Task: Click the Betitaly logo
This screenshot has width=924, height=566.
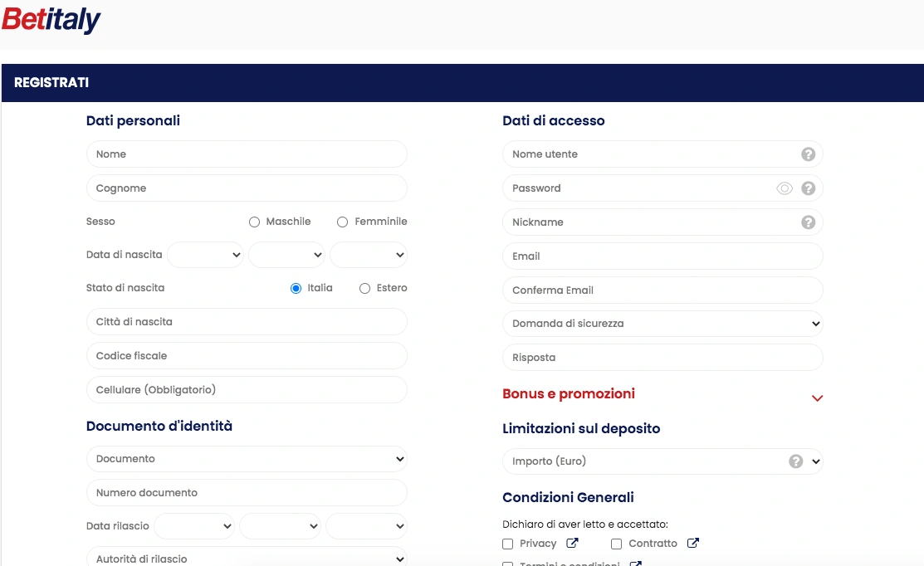Action: click(x=51, y=19)
